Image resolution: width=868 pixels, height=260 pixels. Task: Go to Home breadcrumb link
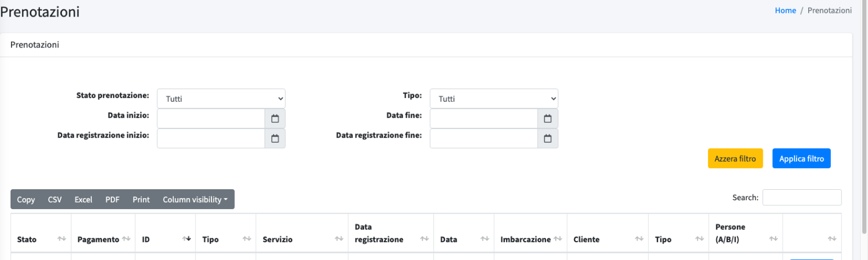coord(786,11)
